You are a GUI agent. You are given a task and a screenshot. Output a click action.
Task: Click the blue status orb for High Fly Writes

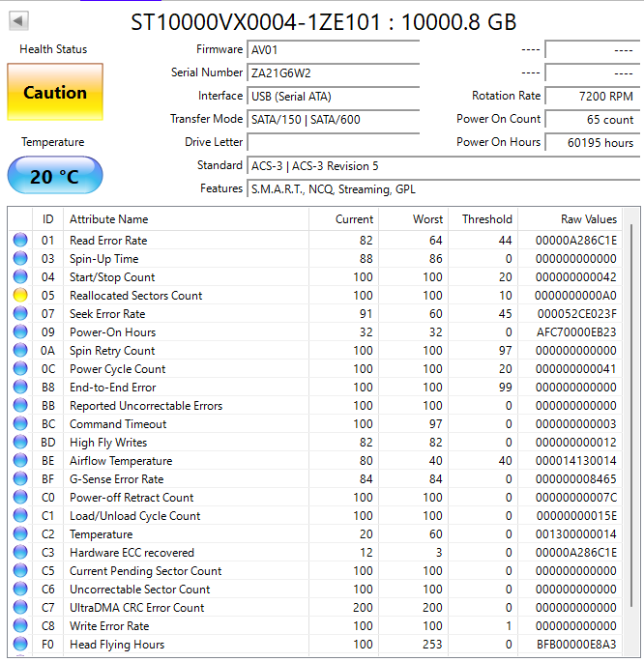(x=20, y=442)
